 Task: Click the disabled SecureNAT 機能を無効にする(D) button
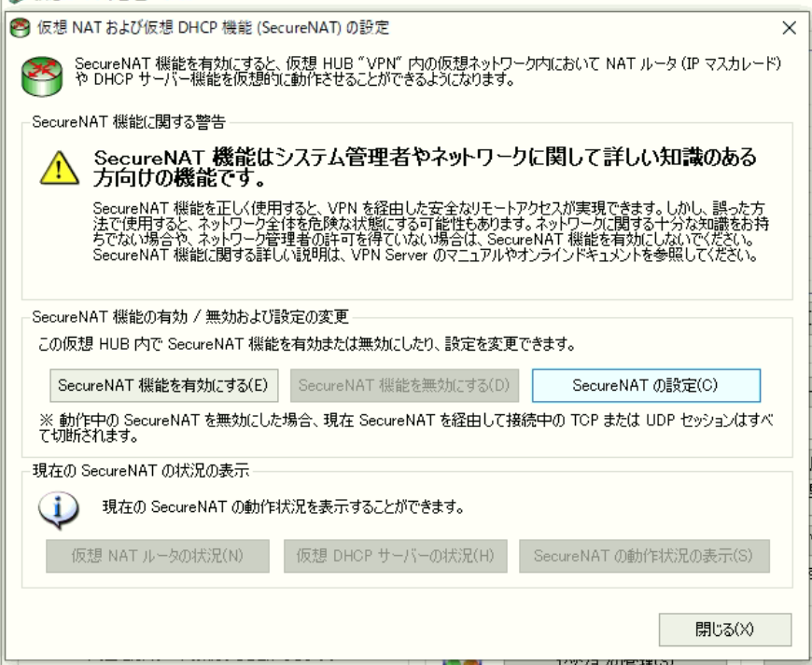click(404, 385)
